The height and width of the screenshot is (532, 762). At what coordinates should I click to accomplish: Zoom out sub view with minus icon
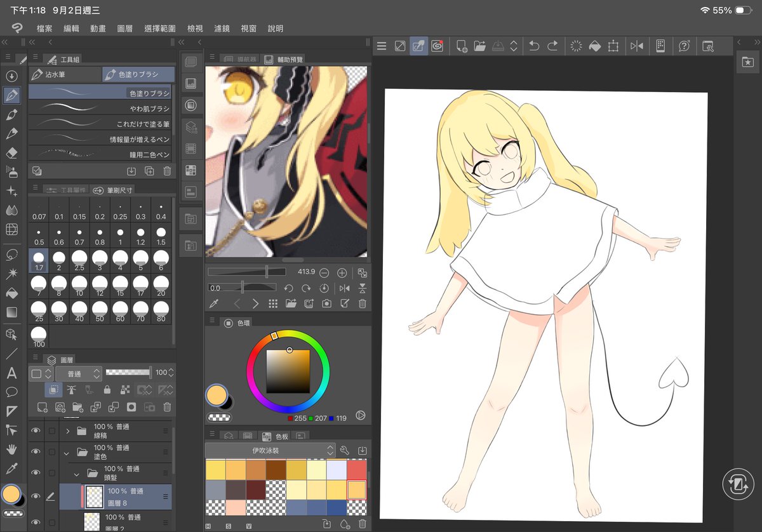pyautogui.click(x=324, y=272)
